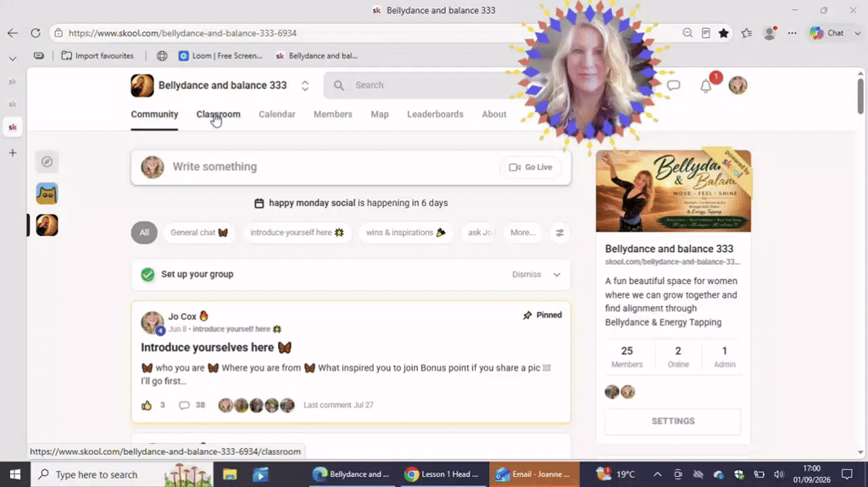Filter posts by wins & inspirations
The width and height of the screenshot is (868, 487).
pyautogui.click(x=406, y=232)
